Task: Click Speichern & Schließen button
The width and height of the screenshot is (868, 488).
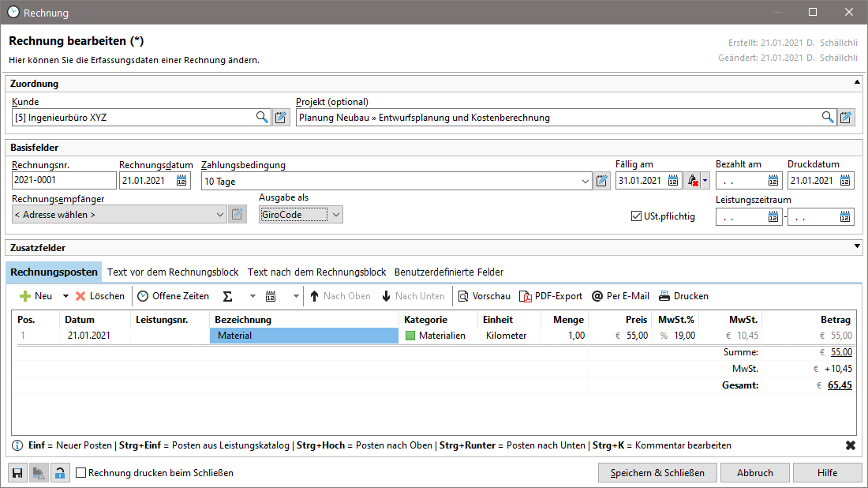Action: point(657,473)
